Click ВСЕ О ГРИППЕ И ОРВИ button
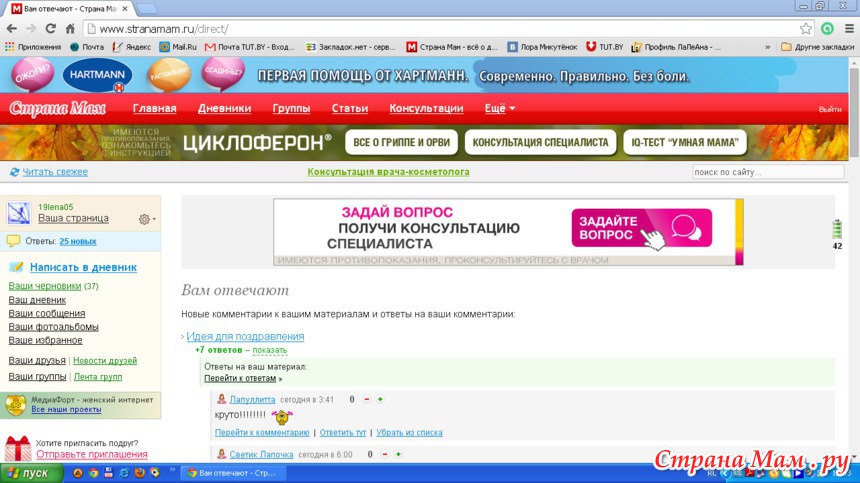Screen dimensions: 860x483 pos(401,143)
